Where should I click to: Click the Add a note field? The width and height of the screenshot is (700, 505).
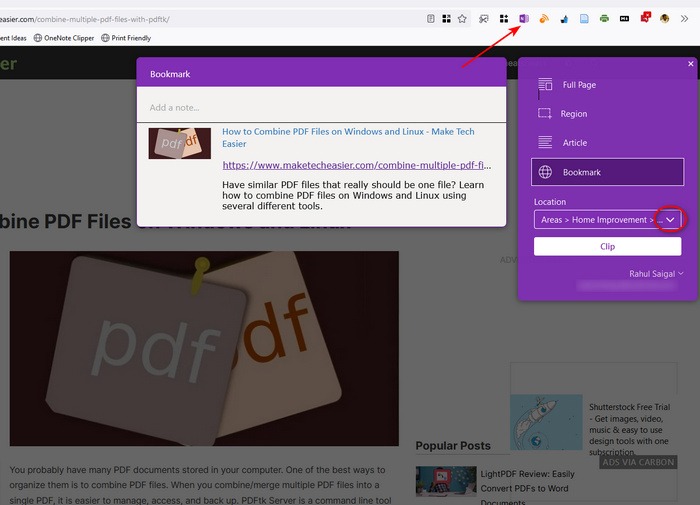[321, 108]
